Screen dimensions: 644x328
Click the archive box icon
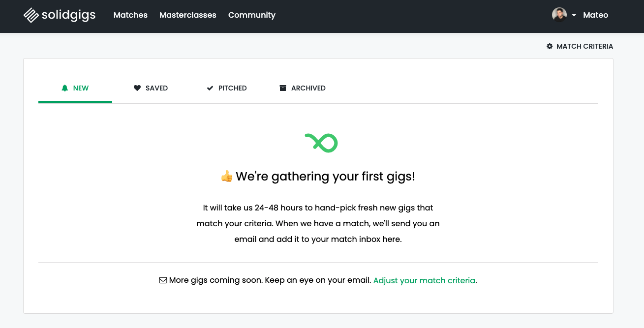283,88
